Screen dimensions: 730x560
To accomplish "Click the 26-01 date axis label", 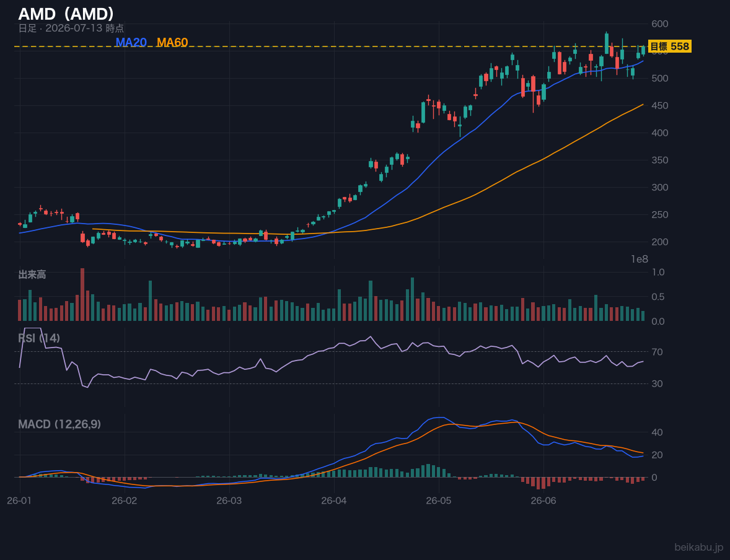I will click(x=20, y=501).
